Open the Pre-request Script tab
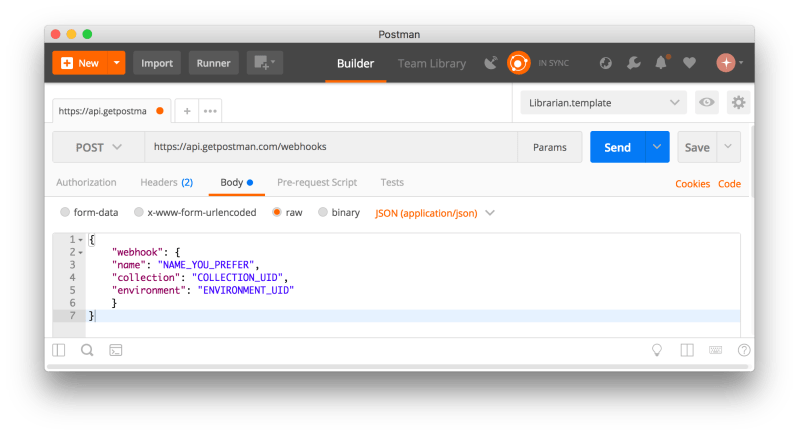 [317, 182]
